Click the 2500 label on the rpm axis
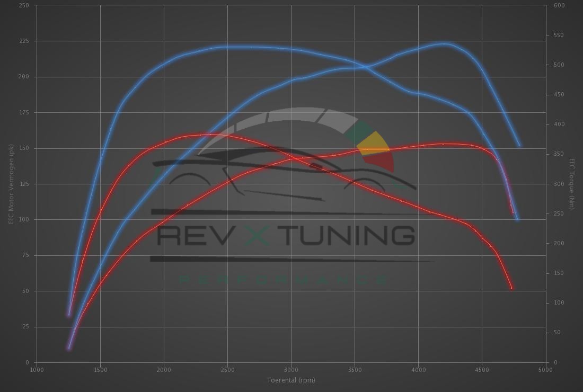The height and width of the screenshot is (392, 583). tap(227, 370)
